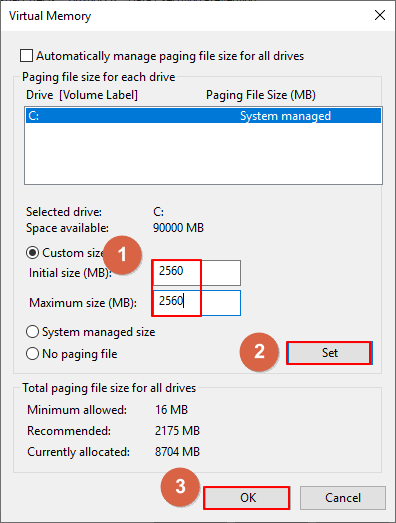Select the Custom size radio button

click(32, 253)
